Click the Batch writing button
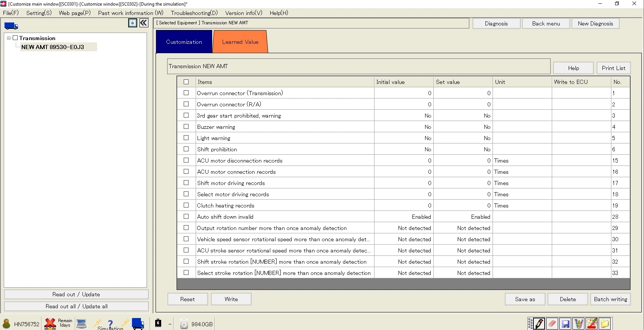Viewport: 644px width, 330px height. pos(611,299)
